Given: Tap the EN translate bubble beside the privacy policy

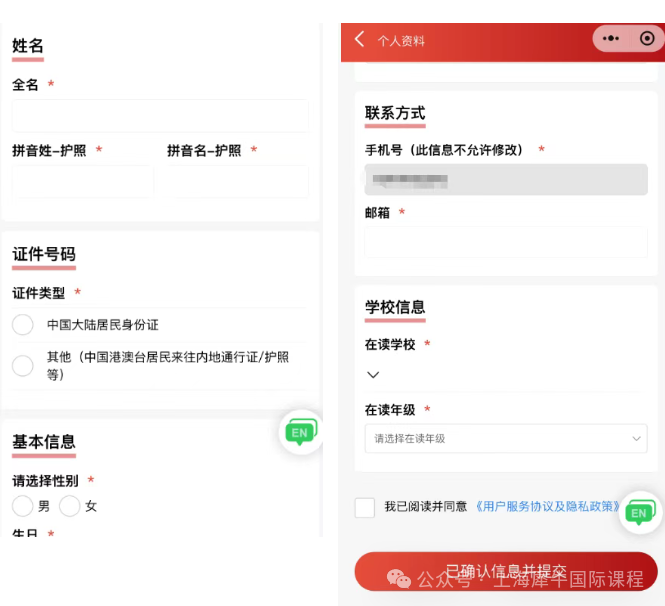Looking at the screenshot, I should click(640, 512).
